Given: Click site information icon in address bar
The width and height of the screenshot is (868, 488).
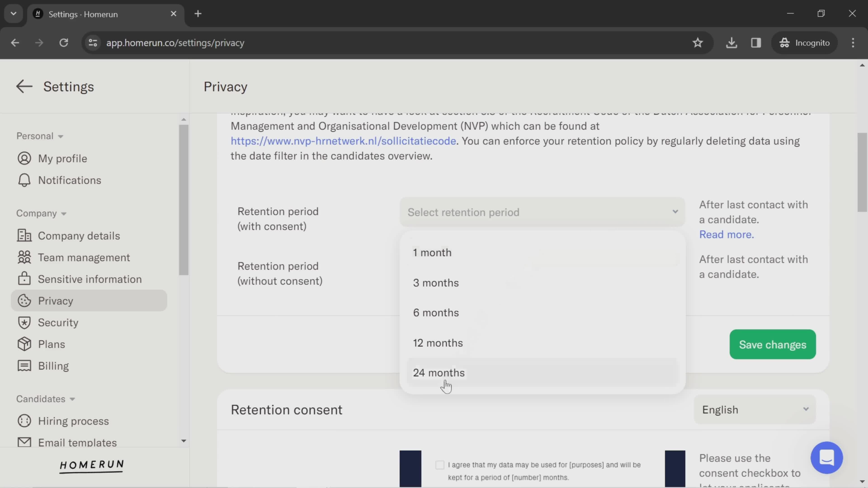Looking at the screenshot, I should 93,43.
